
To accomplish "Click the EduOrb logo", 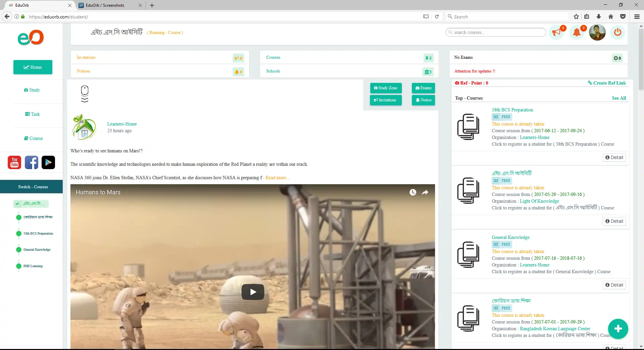I will click(x=31, y=37).
